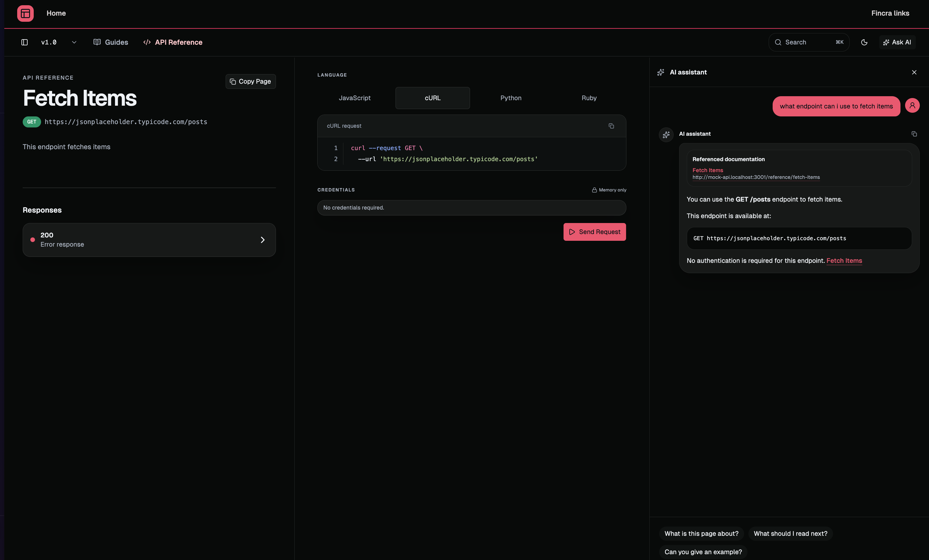Click the Send Request button
The image size is (929, 560).
[594, 232]
